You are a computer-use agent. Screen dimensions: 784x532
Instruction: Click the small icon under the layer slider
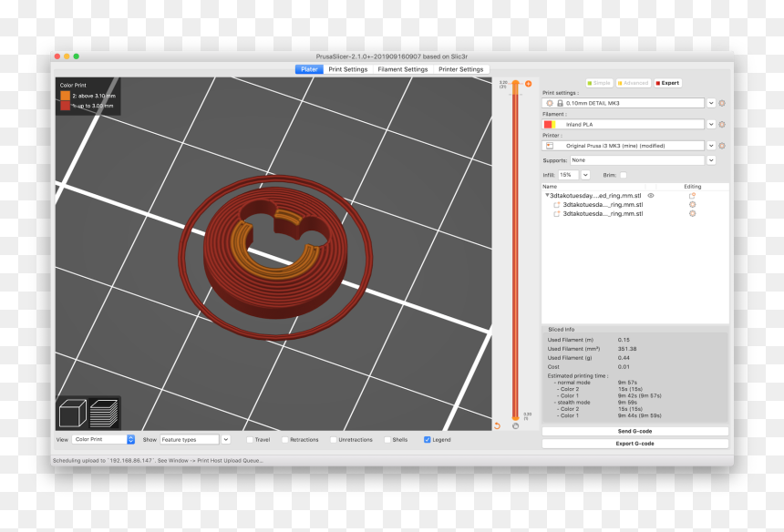coord(515,425)
